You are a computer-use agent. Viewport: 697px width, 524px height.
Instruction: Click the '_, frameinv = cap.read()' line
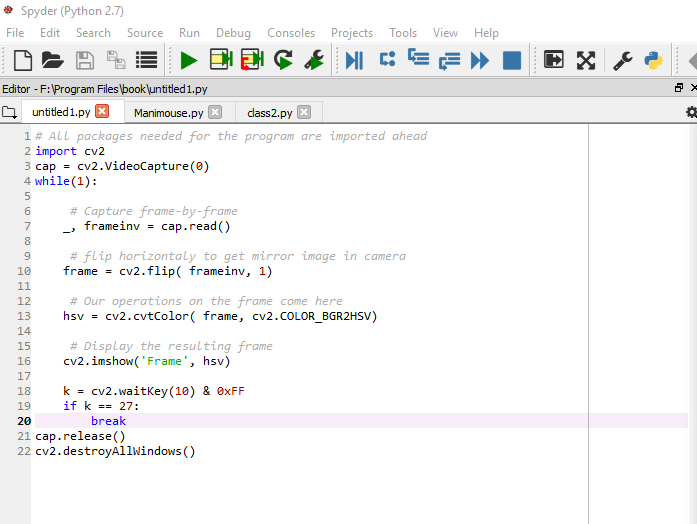147,226
